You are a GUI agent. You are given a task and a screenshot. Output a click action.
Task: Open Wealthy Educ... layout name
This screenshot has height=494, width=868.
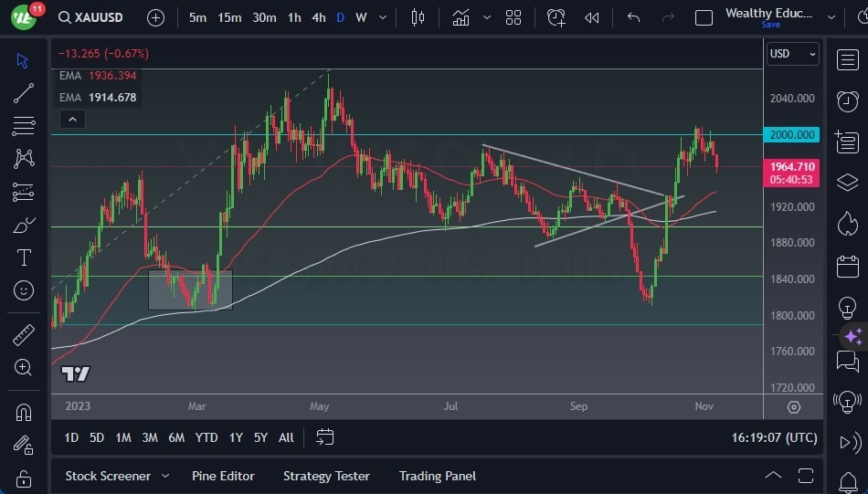[x=769, y=14]
